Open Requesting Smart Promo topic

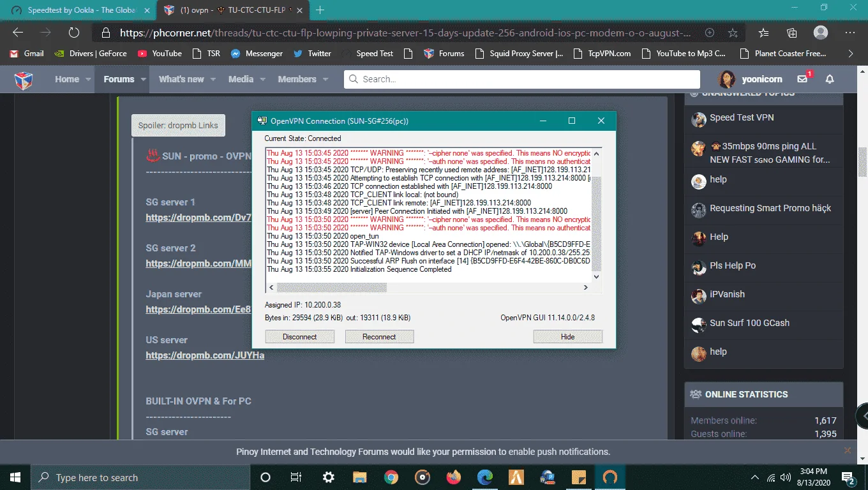[x=770, y=208]
